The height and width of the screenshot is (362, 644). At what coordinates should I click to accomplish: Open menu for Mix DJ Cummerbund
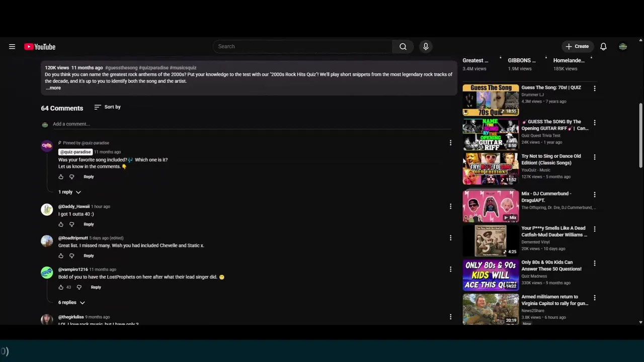[x=595, y=195]
